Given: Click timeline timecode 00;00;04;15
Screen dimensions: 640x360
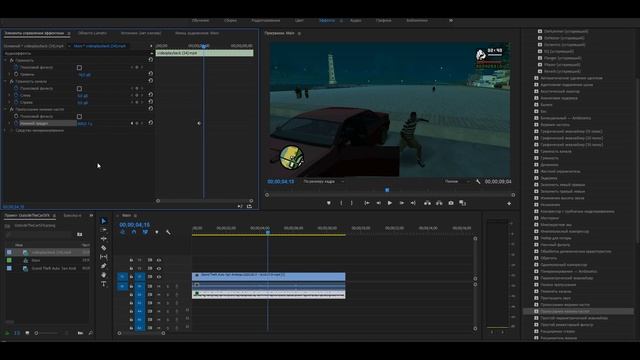Looking at the screenshot, I should click(x=134, y=225).
